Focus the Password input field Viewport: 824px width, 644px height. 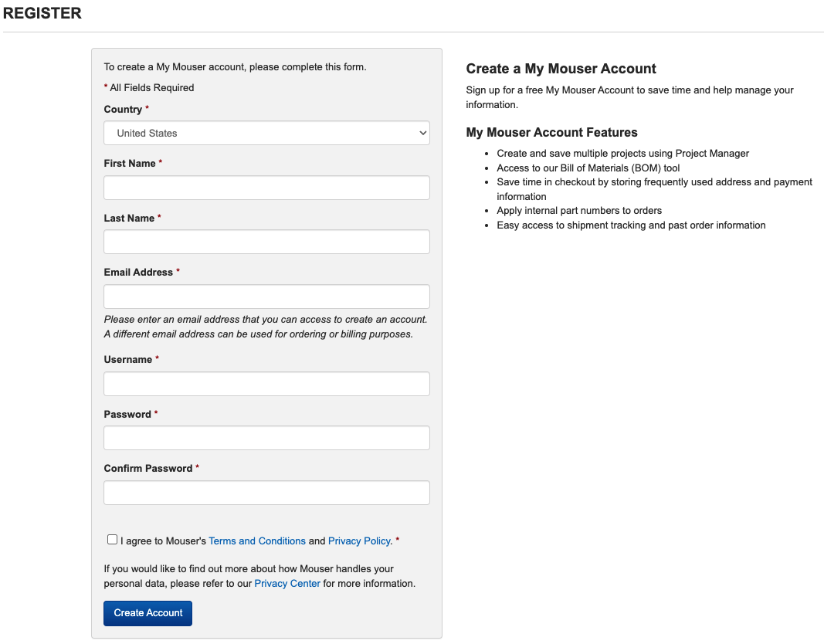(266, 438)
